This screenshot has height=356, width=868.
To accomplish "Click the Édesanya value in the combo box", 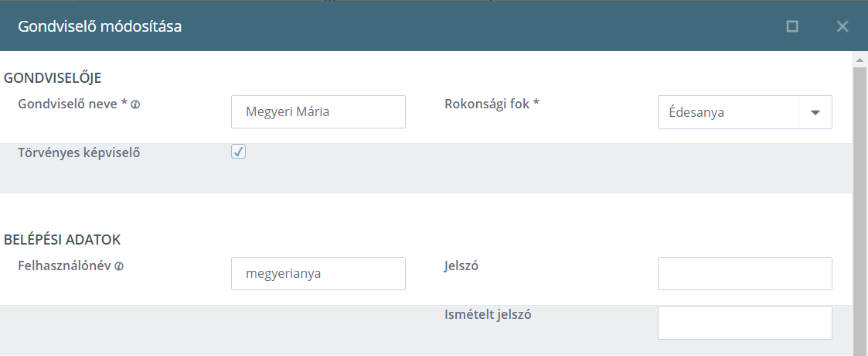I will [689, 112].
